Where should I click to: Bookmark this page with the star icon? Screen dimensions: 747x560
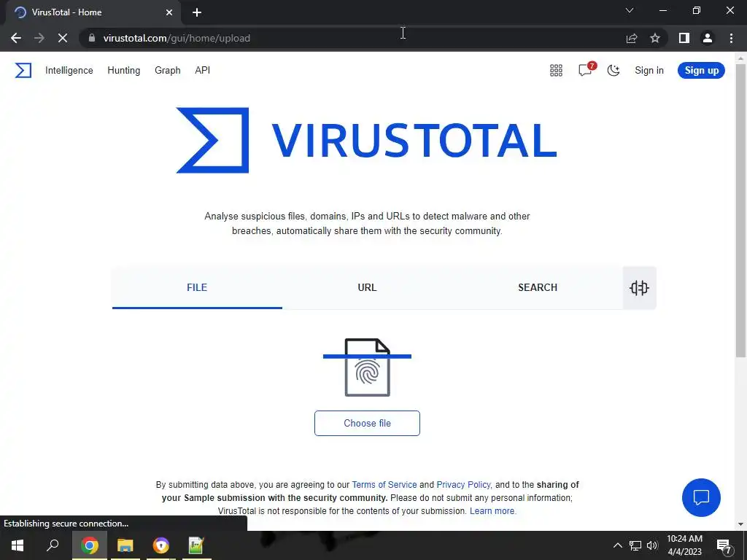(655, 38)
